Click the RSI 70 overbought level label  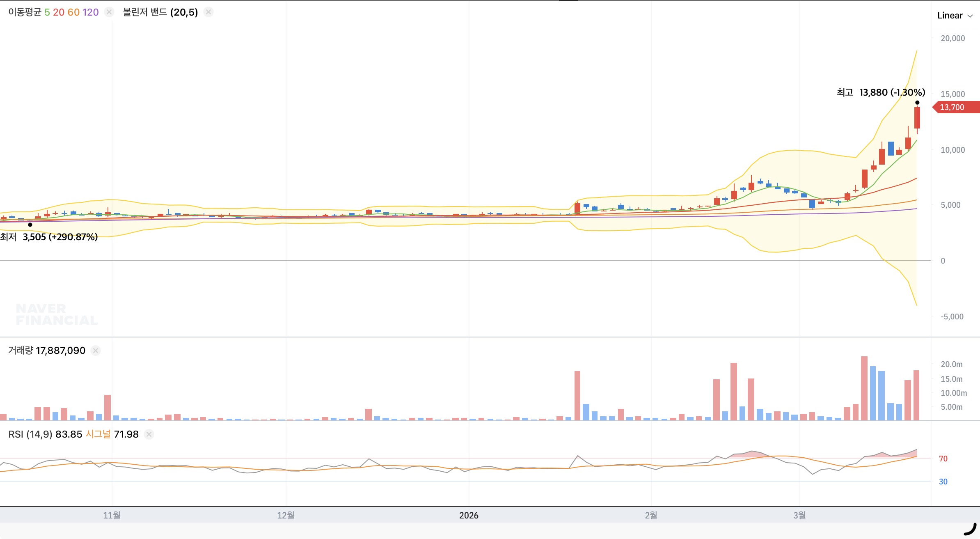click(x=943, y=459)
